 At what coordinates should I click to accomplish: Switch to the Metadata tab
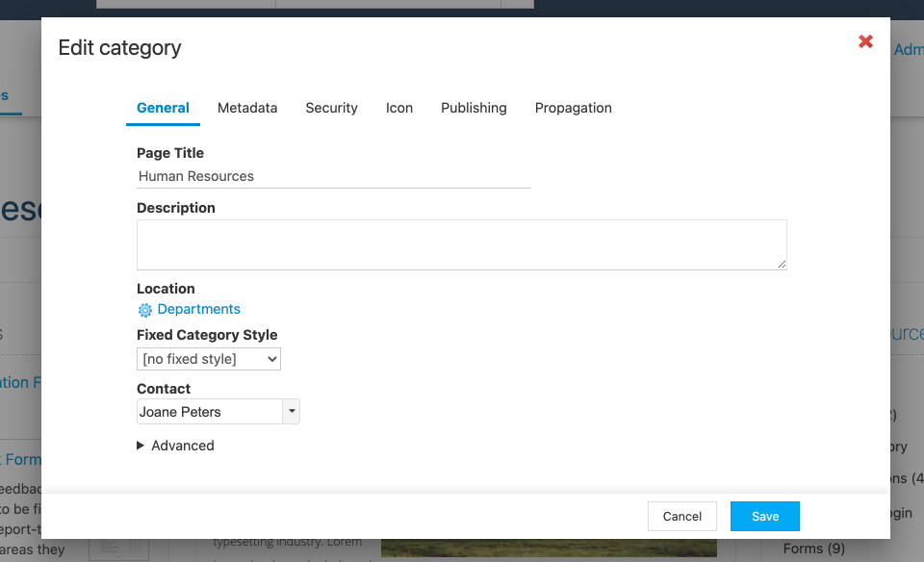coord(247,108)
